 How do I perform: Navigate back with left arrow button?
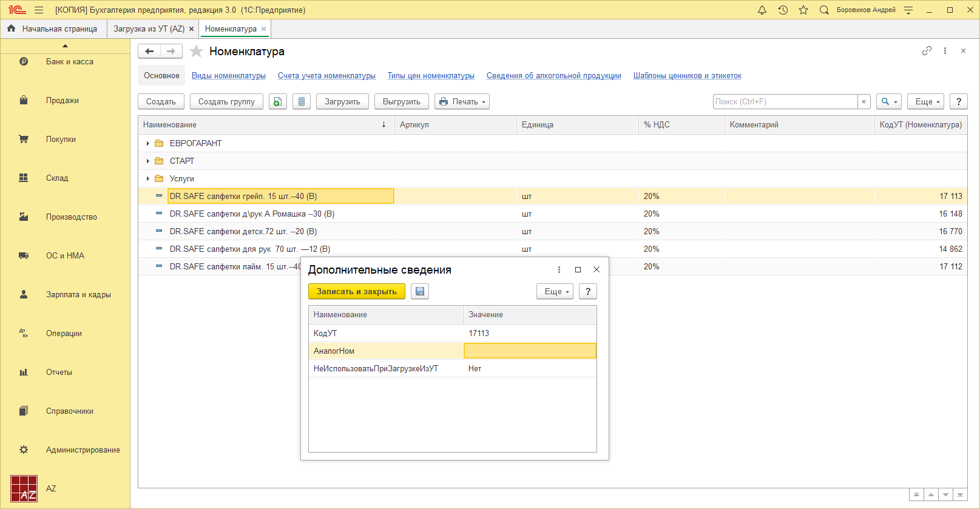(x=149, y=52)
